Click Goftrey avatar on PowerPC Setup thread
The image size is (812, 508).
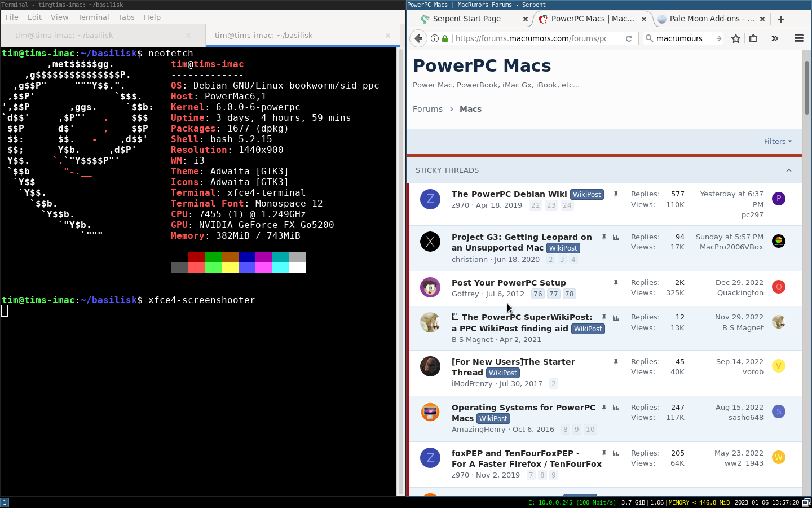pos(430,287)
